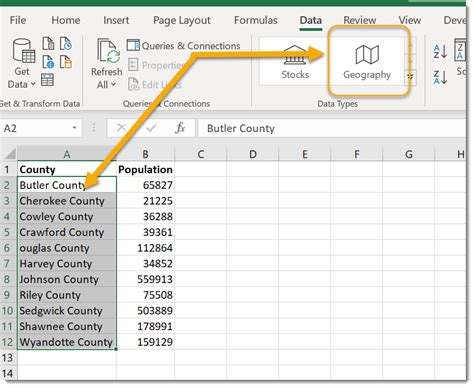Select the Data tab

[311, 20]
